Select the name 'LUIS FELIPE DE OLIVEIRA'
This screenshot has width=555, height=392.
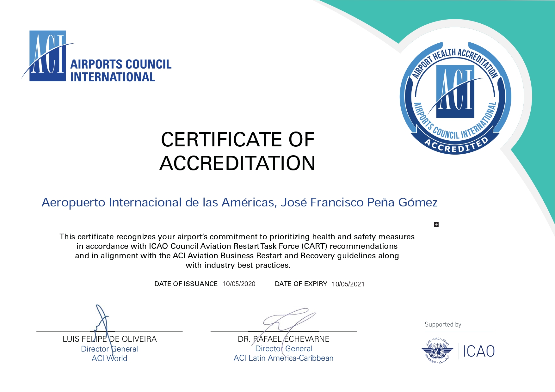(109, 339)
